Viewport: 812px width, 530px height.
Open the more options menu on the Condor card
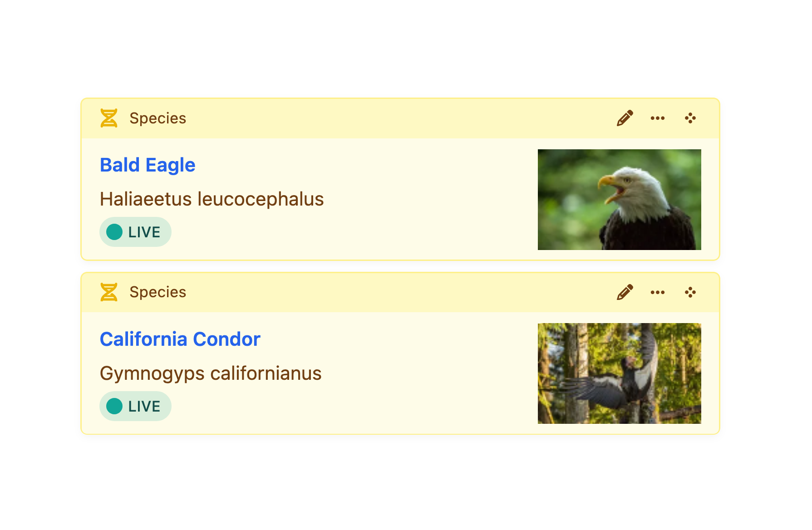(x=657, y=292)
